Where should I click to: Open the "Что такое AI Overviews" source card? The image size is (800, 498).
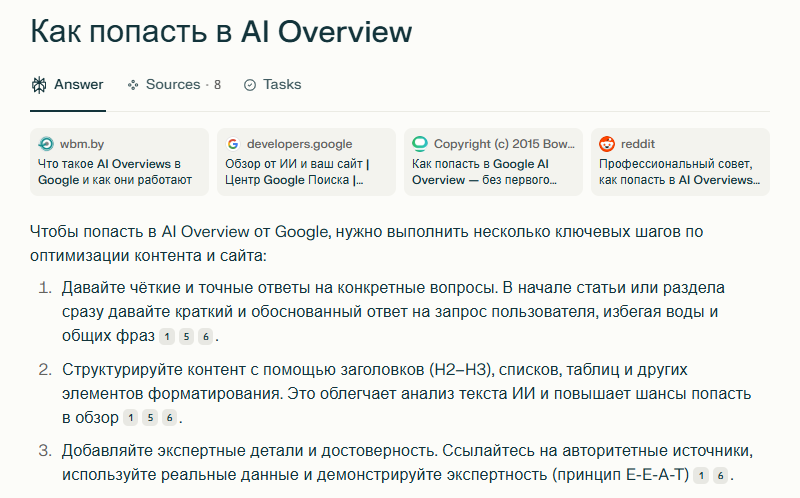119,162
